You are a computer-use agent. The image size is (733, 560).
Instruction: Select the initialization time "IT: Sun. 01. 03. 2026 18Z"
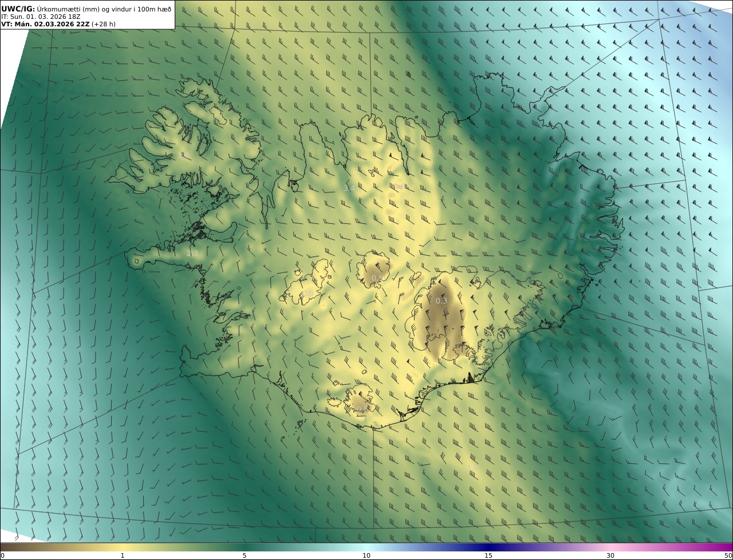click(x=41, y=17)
